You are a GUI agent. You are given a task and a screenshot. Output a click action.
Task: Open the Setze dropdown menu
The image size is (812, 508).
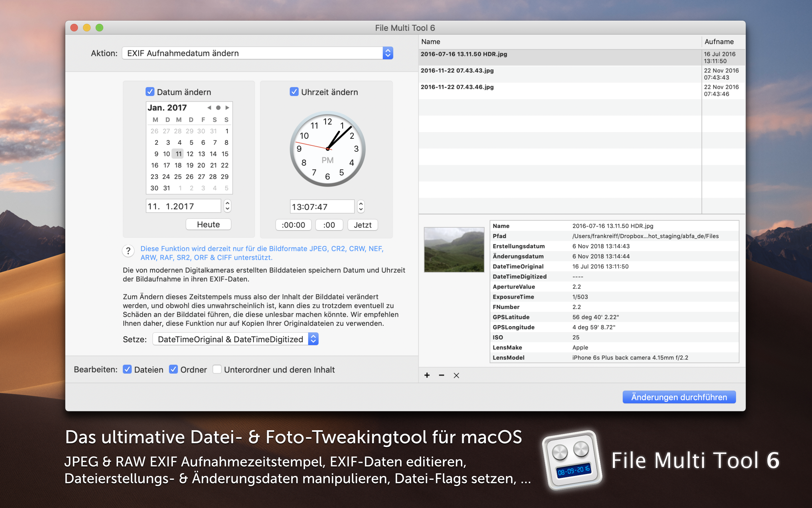pos(235,339)
